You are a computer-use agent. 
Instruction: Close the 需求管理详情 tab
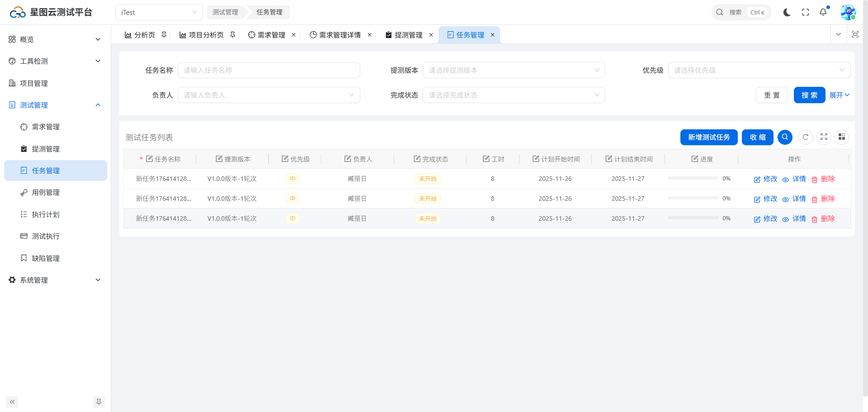pos(369,35)
